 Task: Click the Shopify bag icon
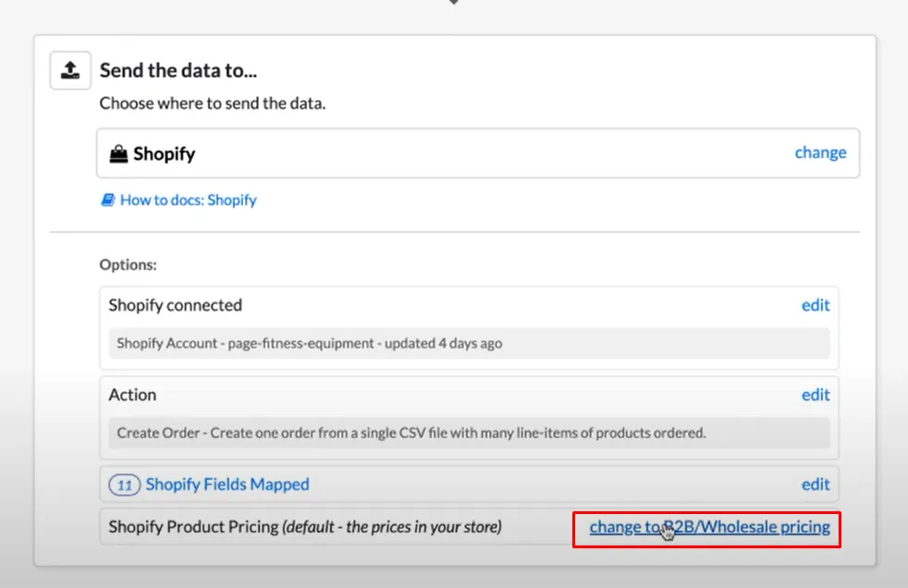[x=118, y=154]
